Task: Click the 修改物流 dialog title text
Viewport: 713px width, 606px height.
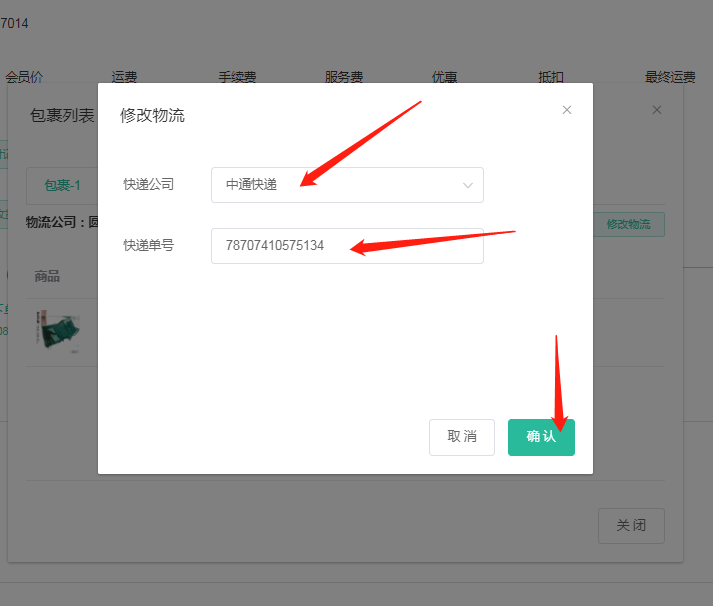Action: coord(152,115)
